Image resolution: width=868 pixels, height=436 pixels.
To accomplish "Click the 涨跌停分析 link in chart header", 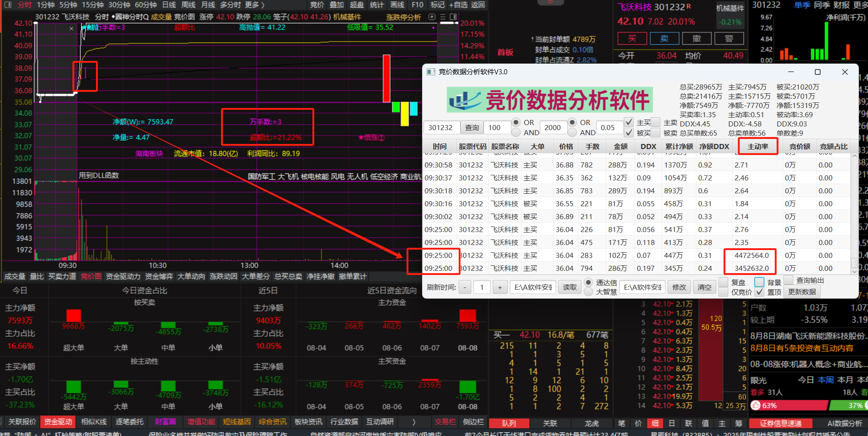I will [x=403, y=17].
